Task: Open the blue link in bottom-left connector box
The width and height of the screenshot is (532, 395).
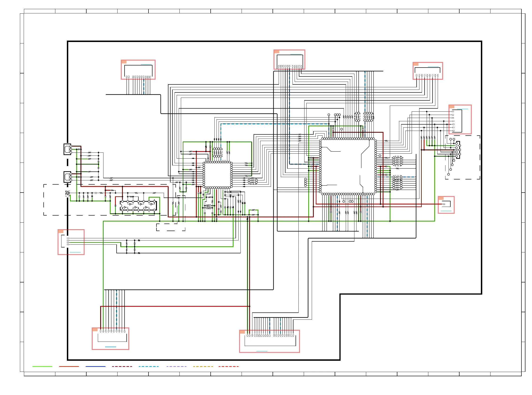Action: point(110,347)
